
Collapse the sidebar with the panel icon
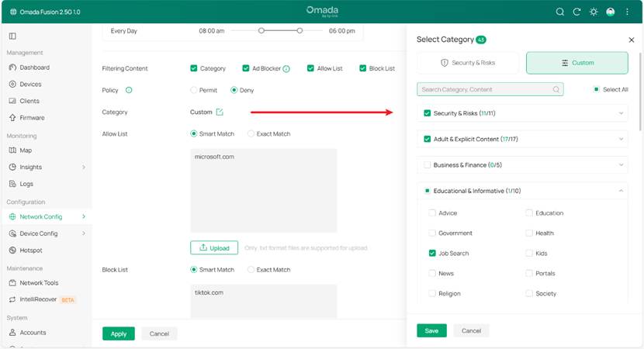(x=12, y=36)
